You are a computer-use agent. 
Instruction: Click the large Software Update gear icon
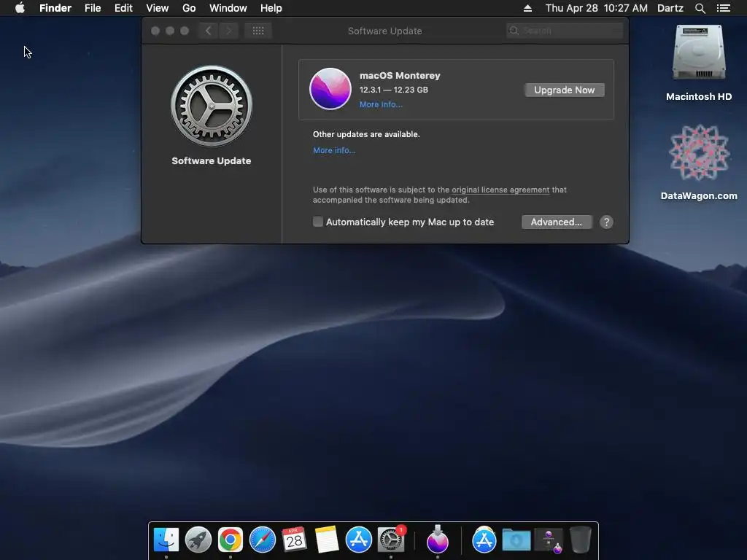(212, 106)
